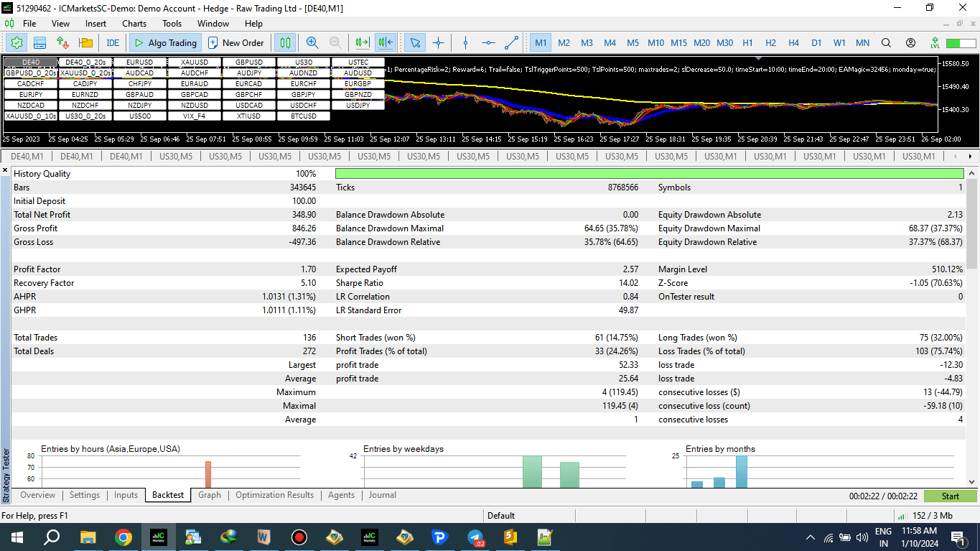980x551 pixels.
Task: Click the greyed zoom out magnifier
Action: 335,42
